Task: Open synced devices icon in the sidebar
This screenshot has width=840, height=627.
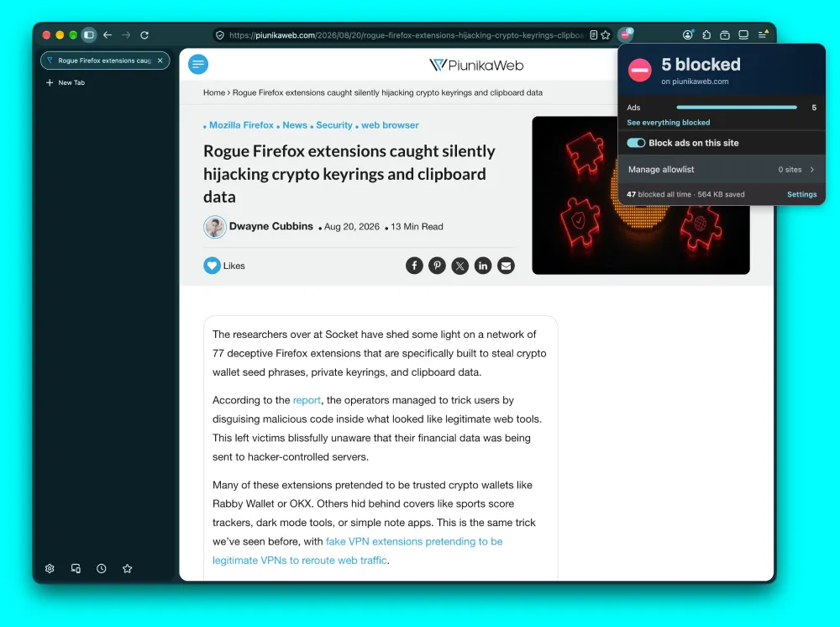Action: pos(76,569)
